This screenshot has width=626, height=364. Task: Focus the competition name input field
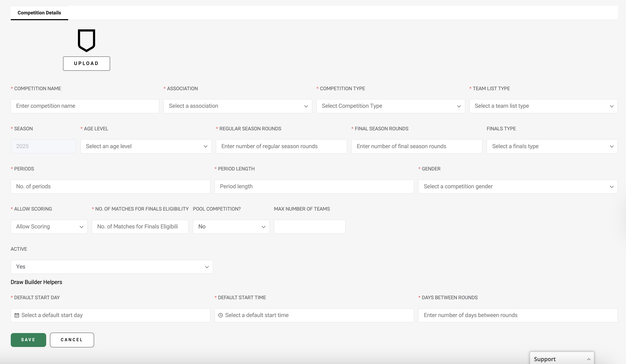click(x=85, y=106)
